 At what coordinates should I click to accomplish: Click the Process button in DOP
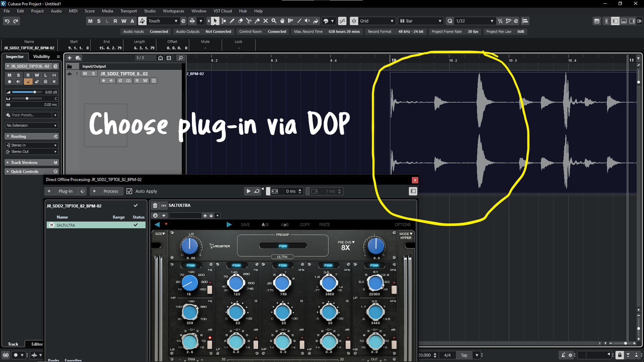point(111,191)
